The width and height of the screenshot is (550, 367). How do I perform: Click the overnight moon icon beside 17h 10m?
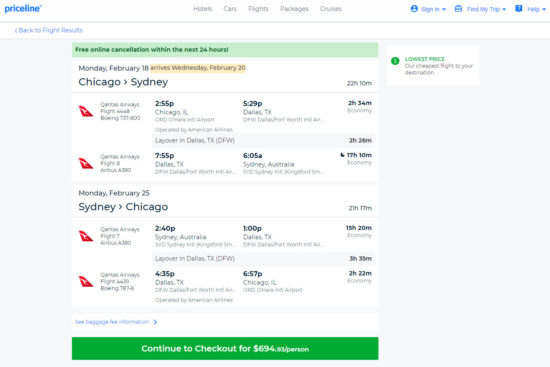pyautogui.click(x=342, y=155)
